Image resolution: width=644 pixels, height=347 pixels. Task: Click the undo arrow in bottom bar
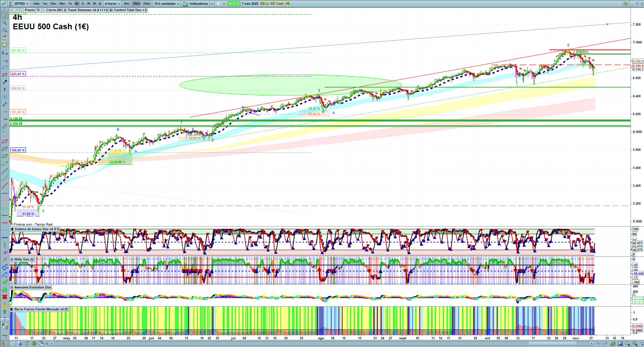[x=598, y=344]
